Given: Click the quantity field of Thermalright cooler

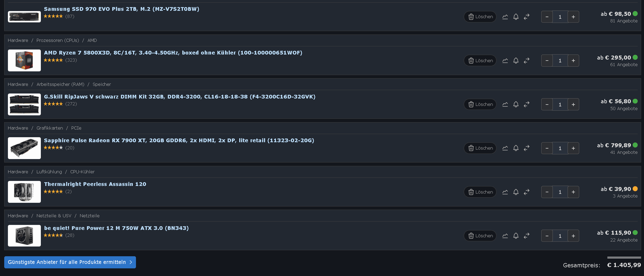Looking at the screenshot, I should click(560, 192).
